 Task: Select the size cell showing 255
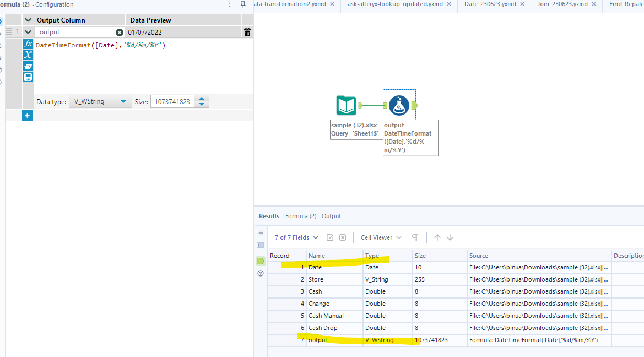pos(440,279)
